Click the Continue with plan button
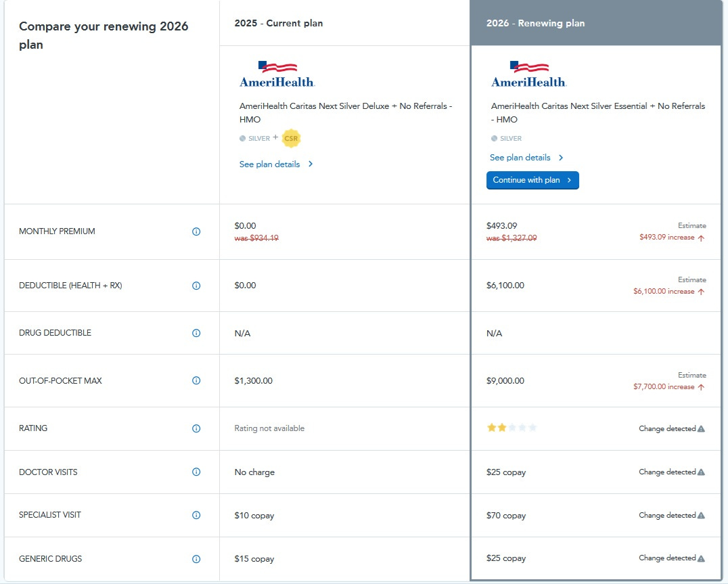 (532, 180)
